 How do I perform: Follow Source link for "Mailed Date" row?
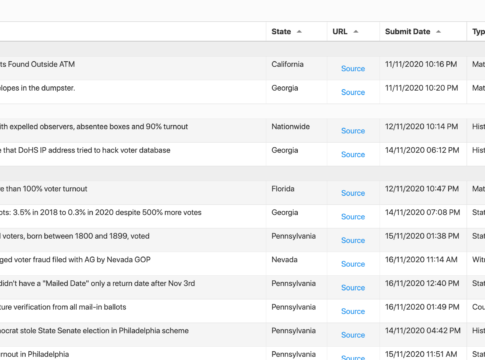[353, 288]
